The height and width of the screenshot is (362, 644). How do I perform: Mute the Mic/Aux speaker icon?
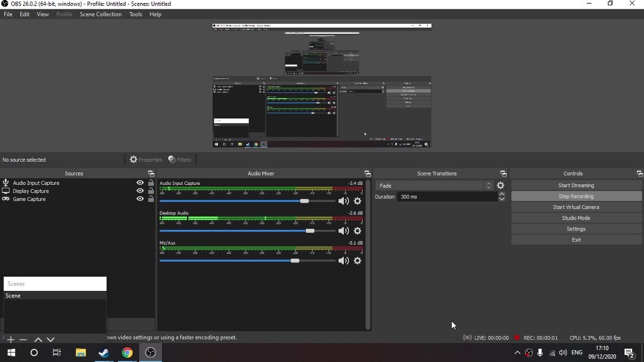click(343, 261)
